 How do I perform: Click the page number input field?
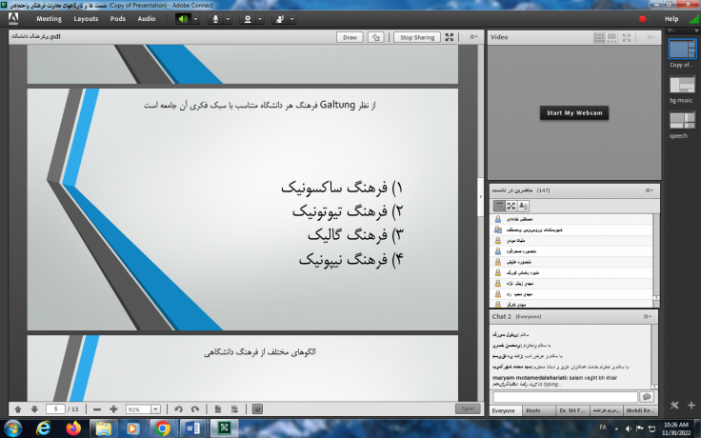[x=55, y=409]
